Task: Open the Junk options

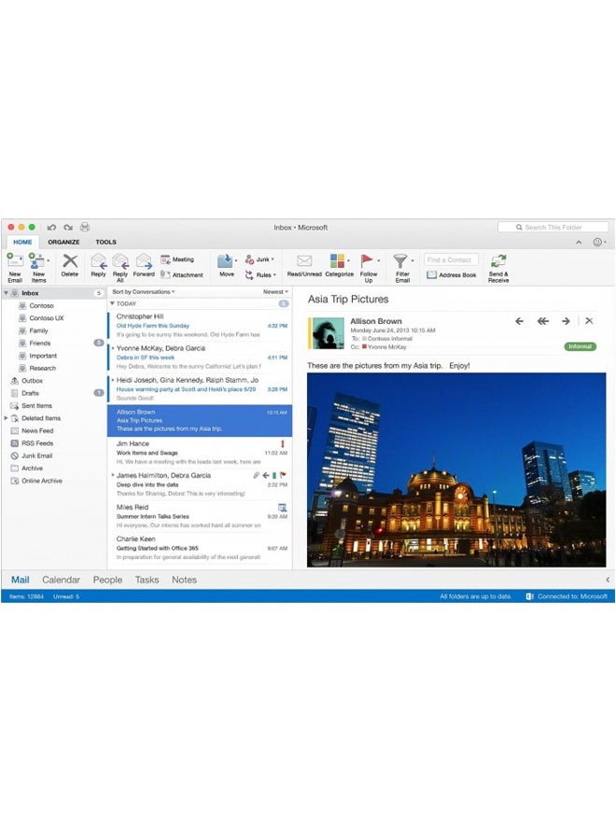Action: (x=259, y=259)
